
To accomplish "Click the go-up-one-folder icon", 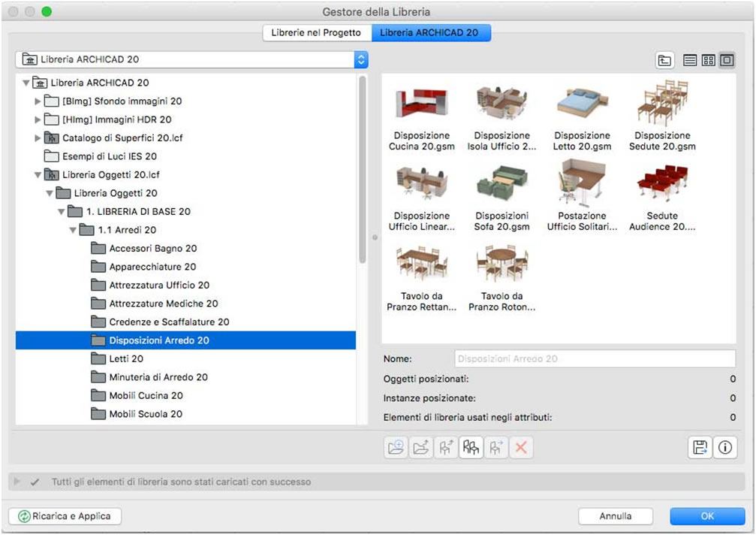I will pos(665,60).
